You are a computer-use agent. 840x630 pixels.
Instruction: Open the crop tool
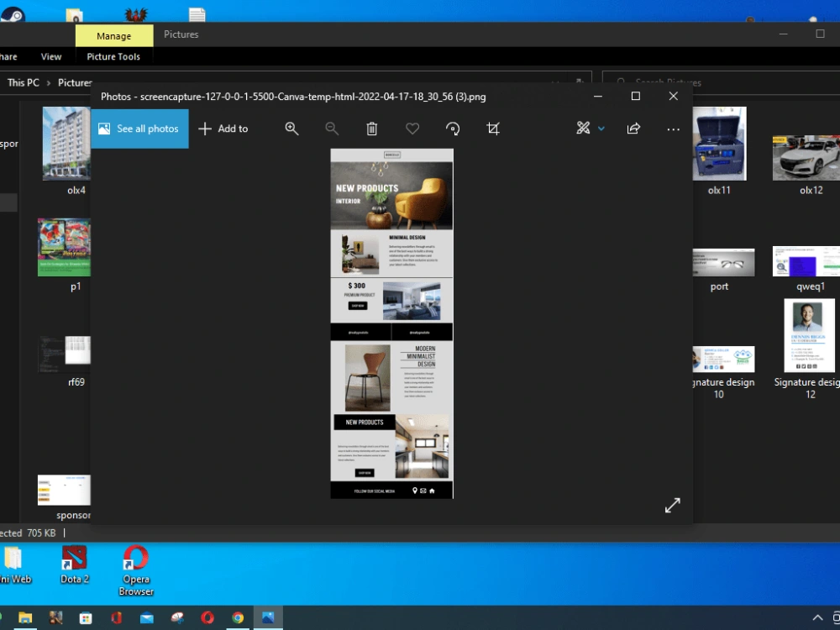click(493, 129)
